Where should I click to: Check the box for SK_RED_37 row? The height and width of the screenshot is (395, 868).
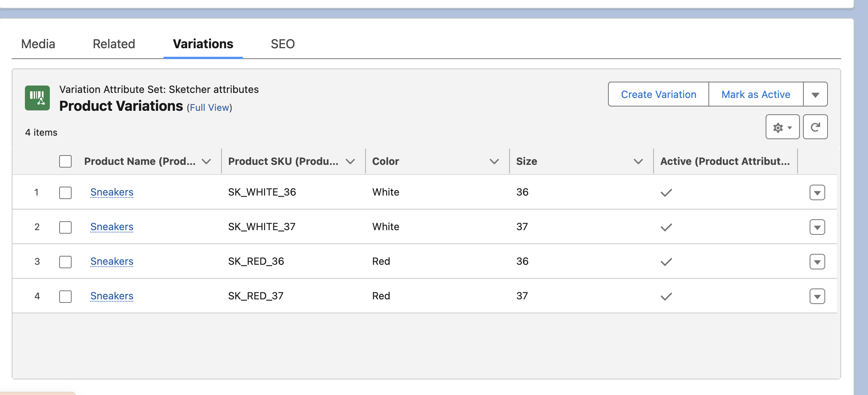click(x=65, y=296)
